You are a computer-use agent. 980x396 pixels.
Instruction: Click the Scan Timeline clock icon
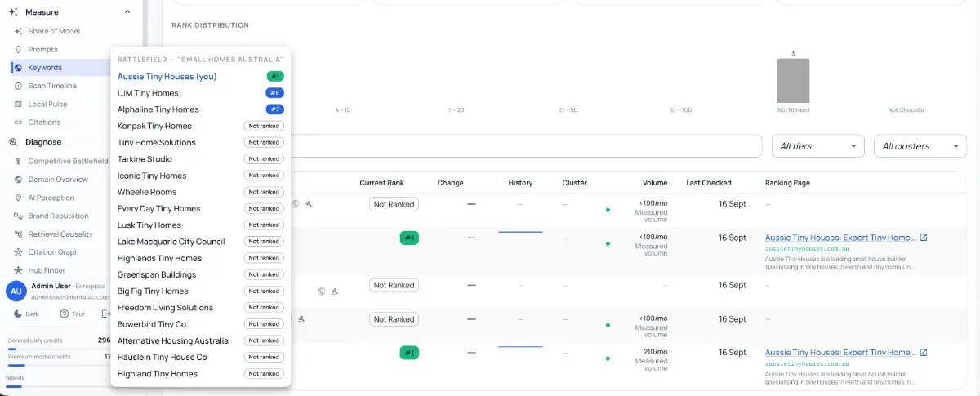[18, 86]
